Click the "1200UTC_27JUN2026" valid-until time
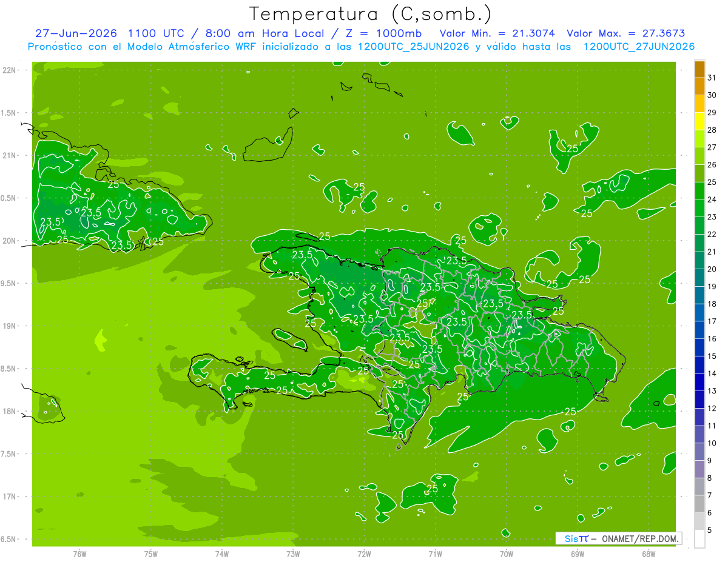This screenshot has width=728, height=562. 639,47
